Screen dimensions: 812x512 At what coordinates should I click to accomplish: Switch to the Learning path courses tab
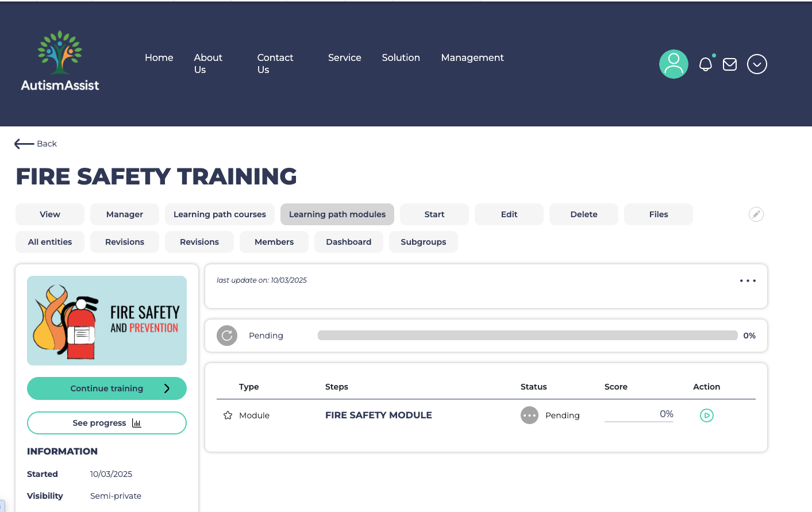pyautogui.click(x=220, y=214)
